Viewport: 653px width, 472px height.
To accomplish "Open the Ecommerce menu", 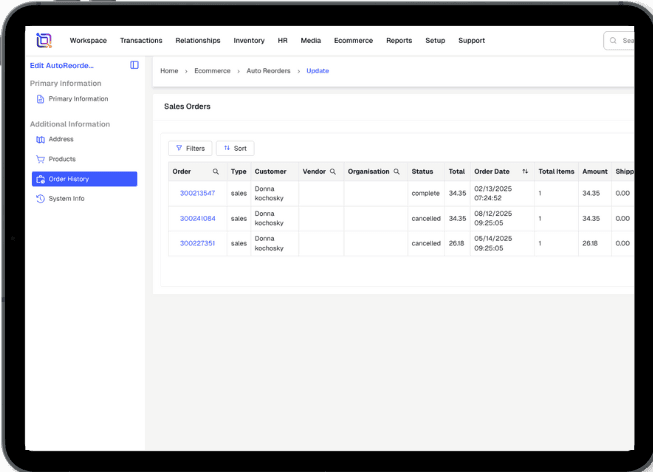I will pyautogui.click(x=353, y=41).
